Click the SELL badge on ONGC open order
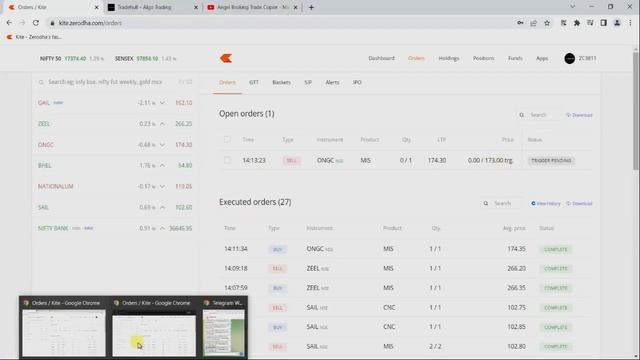 pyautogui.click(x=291, y=160)
